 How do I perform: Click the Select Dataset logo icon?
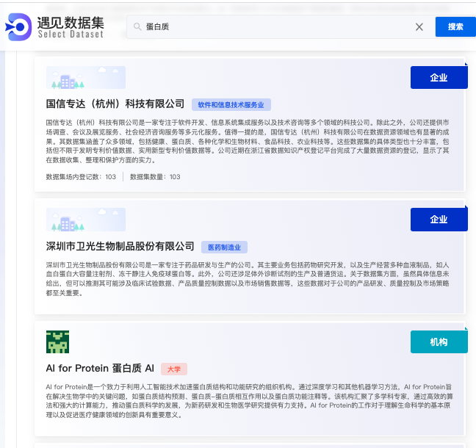click(x=18, y=27)
